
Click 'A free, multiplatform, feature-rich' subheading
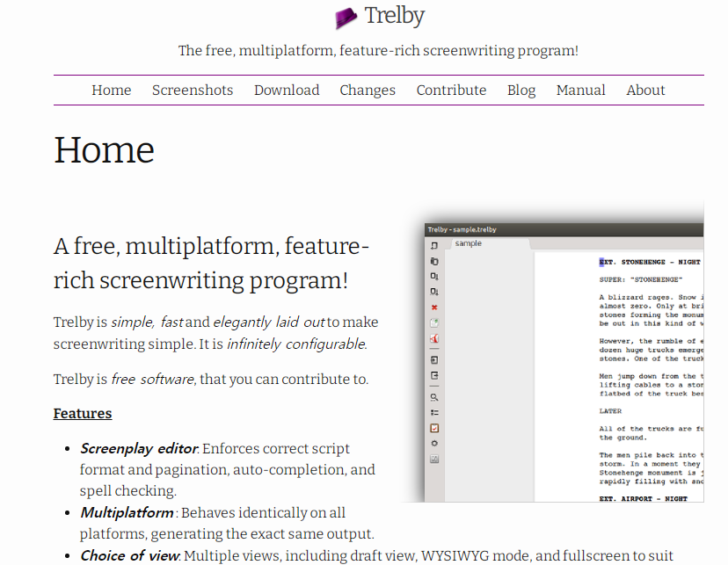(x=211, y=263)
